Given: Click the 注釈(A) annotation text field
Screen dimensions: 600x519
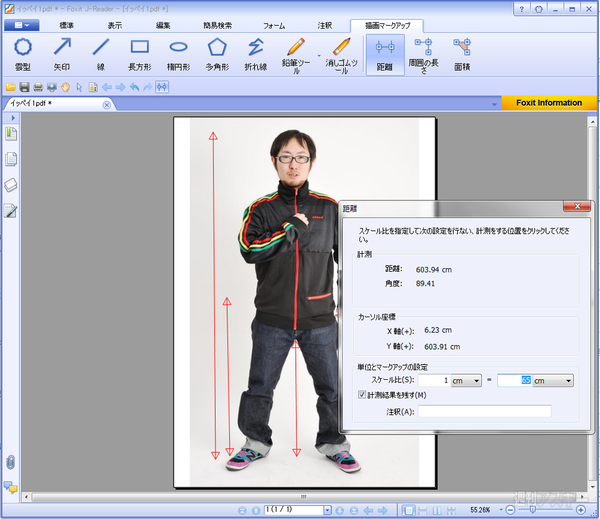Looking at the screenshot, I should click(x=484, y=411).
